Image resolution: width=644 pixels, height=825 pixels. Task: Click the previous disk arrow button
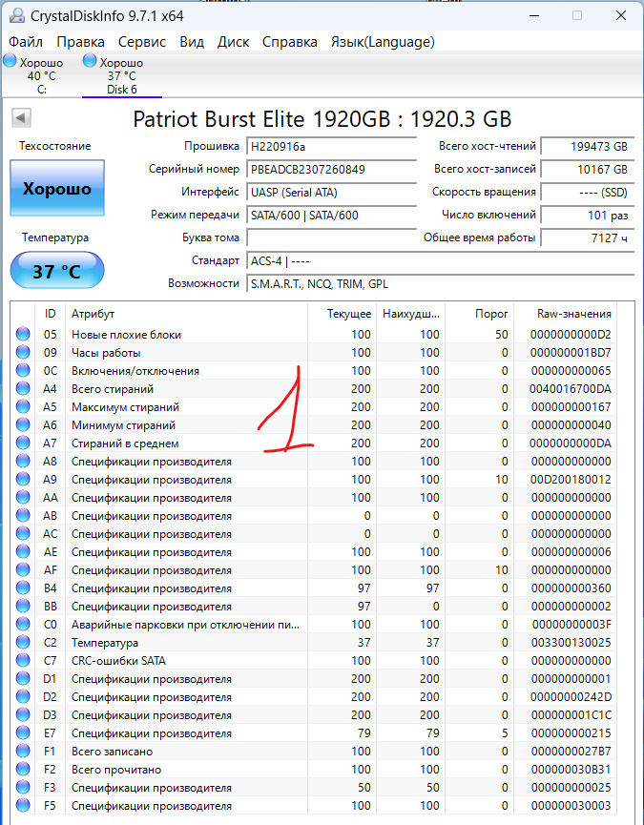point(22,117)
